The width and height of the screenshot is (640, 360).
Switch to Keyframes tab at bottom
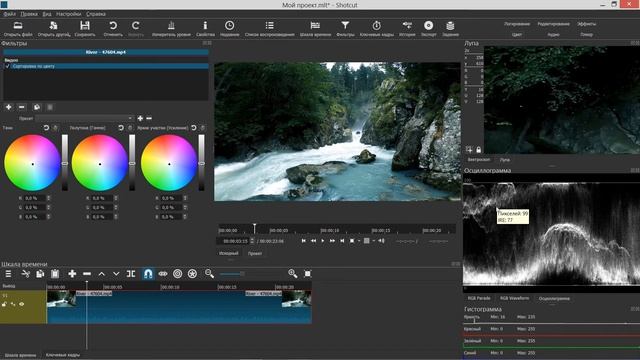(x=62, y=355)
